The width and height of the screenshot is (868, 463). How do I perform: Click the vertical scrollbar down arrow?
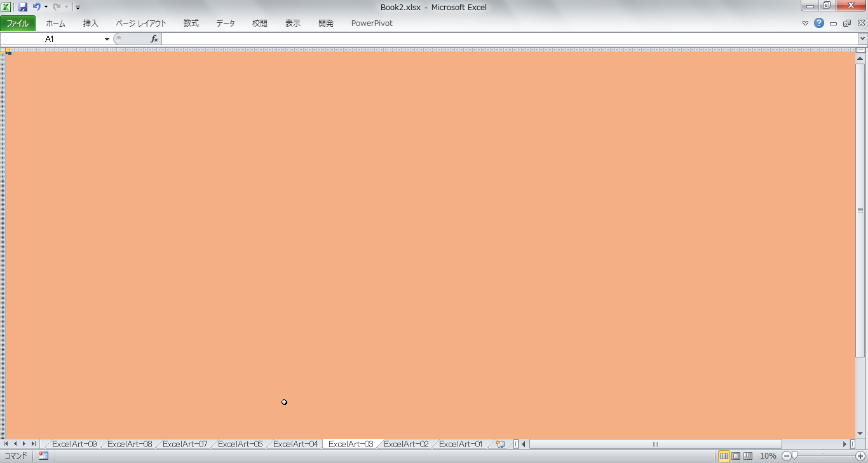tap(860, 434)
